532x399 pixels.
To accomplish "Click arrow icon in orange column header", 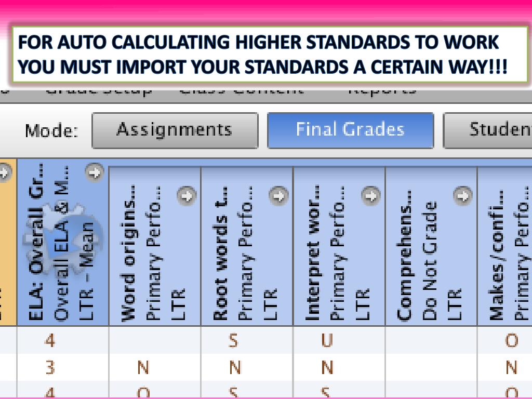I will [5, 172].
